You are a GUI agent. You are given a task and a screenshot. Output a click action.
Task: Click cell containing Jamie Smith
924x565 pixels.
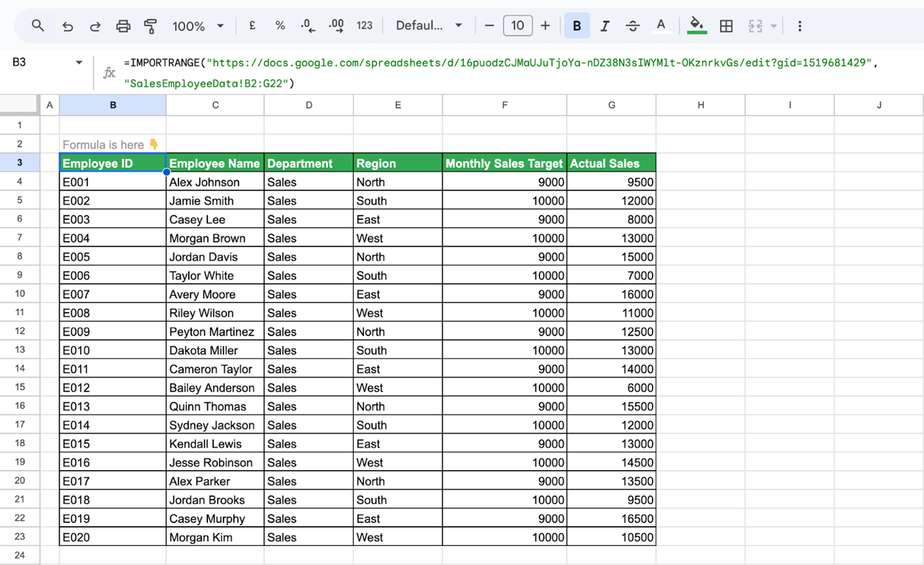click(215, 201)
